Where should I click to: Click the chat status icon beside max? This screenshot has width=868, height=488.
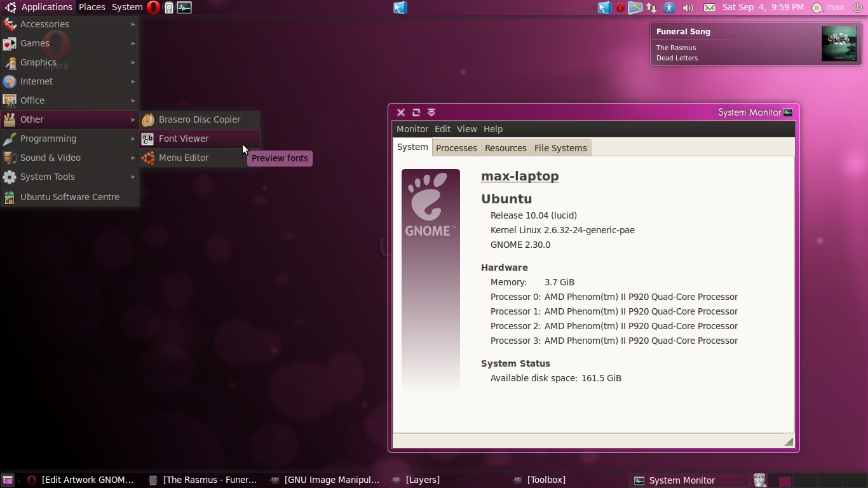817,8
